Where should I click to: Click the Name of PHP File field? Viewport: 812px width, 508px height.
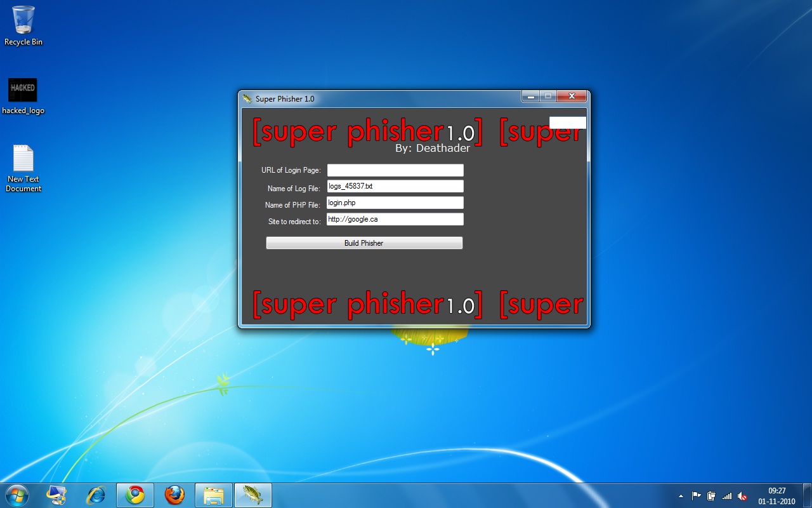[x=395, y=203]
